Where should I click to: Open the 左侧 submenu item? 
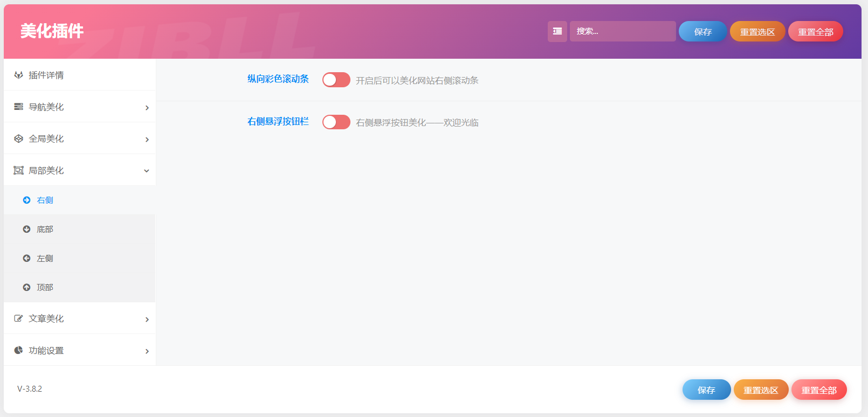click(45, 259)
